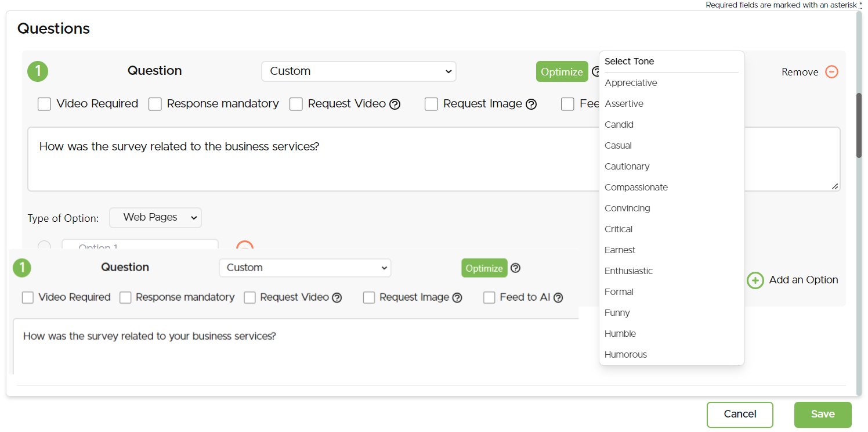Check the Feed to AI checkbox

pyautogui.click(x=490, y=298)
